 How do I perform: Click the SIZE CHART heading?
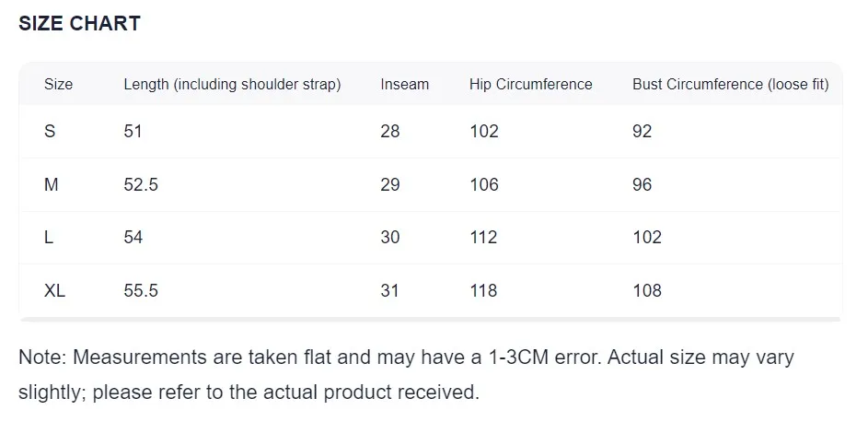(79, 24)
